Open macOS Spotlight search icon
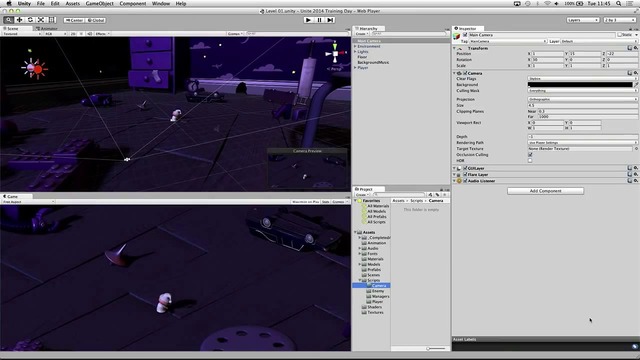This screenshot has width=640, height=360. (x=619, y=4)
